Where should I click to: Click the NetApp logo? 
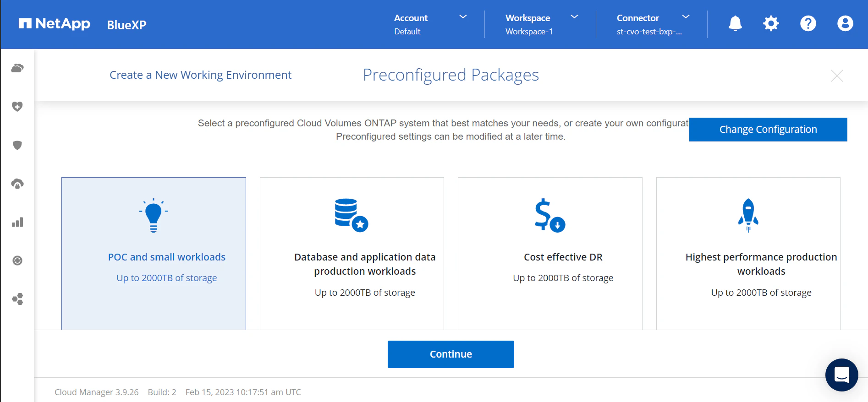tap(55, 24)
